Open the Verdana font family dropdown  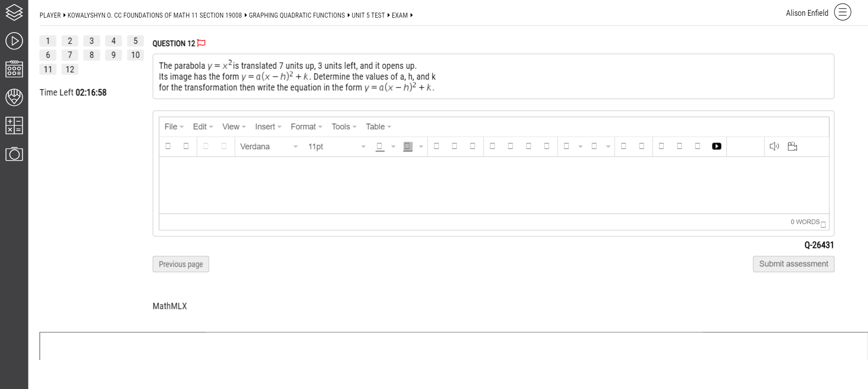click(x=269, y=147)
